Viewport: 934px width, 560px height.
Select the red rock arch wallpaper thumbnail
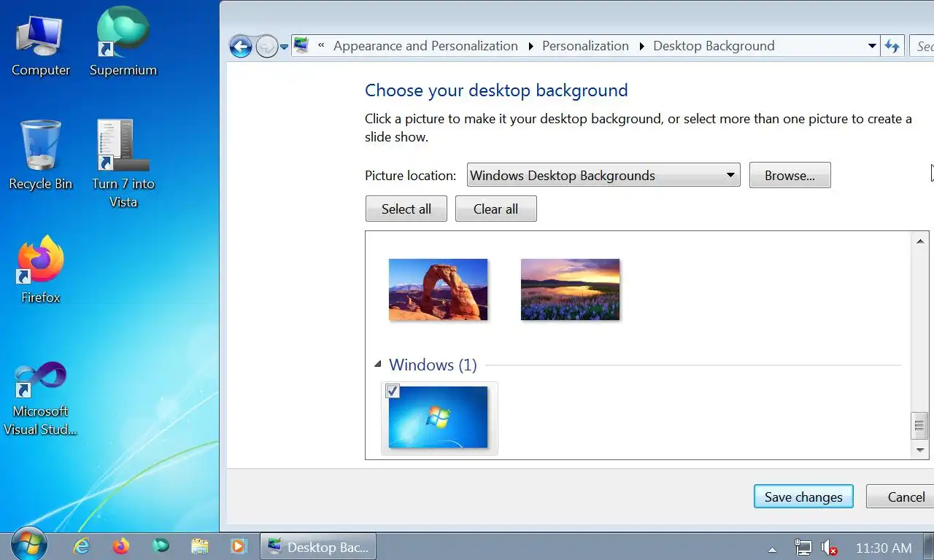[x=438, y=289]
